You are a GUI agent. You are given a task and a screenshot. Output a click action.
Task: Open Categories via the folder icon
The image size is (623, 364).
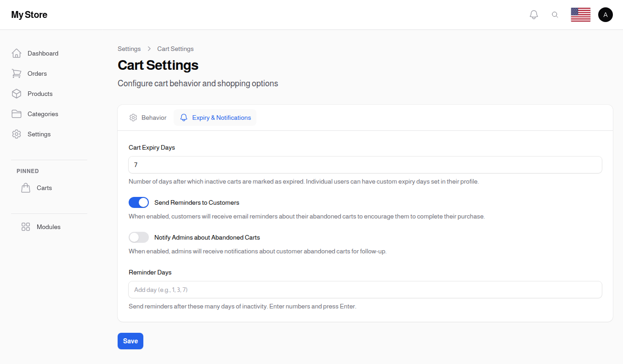coord(17,114)
